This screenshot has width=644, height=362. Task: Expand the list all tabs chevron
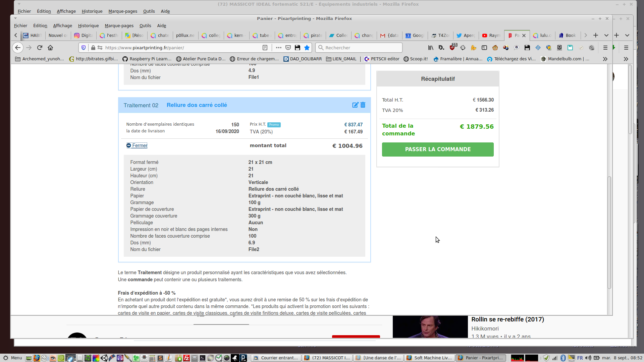(x=606, y=35)
